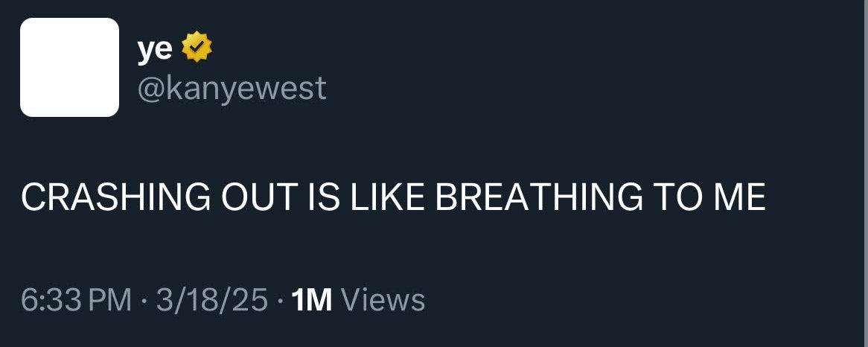This screenshot has height=347, width=868.
Task: Click the 3/18/25 post date
Action: click(211, 299)
